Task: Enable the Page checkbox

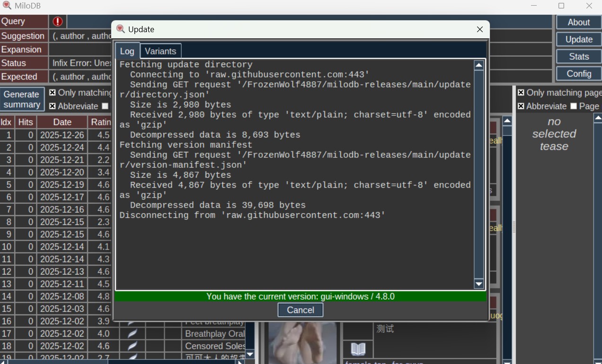Action: click(574, 106)
